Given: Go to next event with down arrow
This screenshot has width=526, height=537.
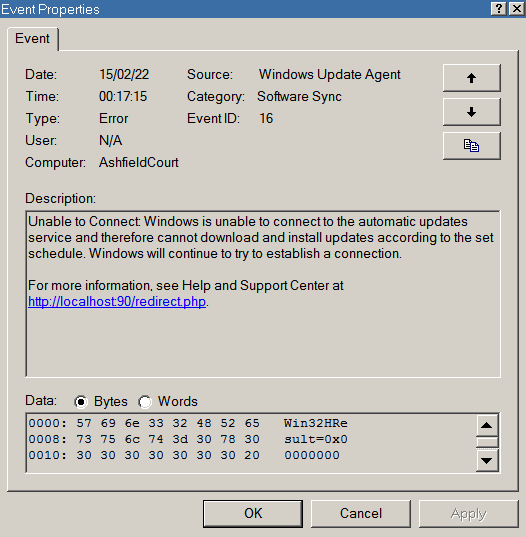Looking at the screenshot, I should [x=472, y=112].
